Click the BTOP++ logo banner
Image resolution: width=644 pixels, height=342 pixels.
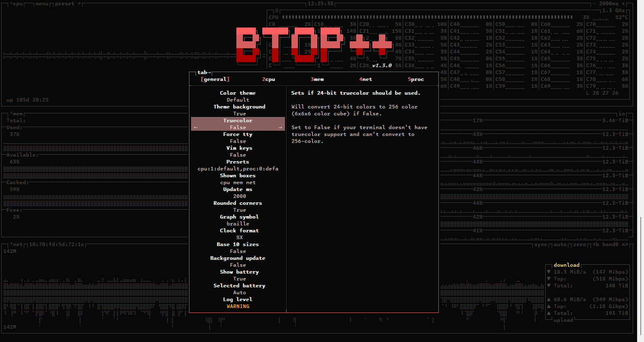pos(314,45)
